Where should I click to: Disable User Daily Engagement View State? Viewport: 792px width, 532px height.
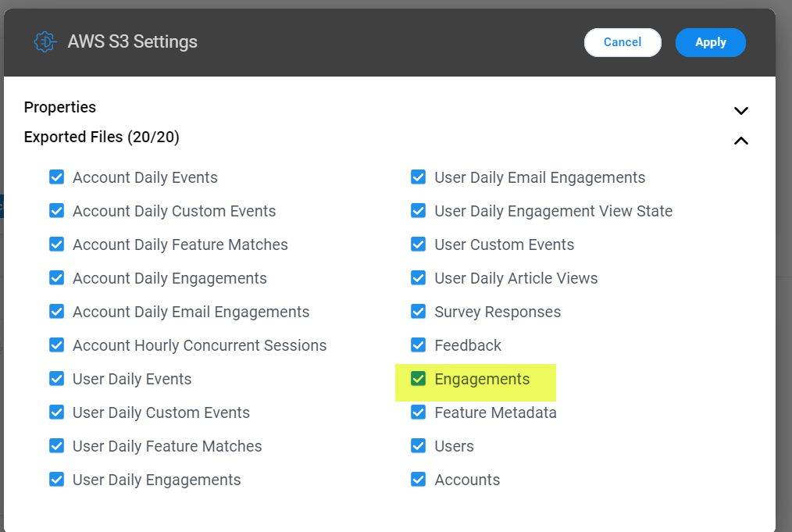point(418,210)
